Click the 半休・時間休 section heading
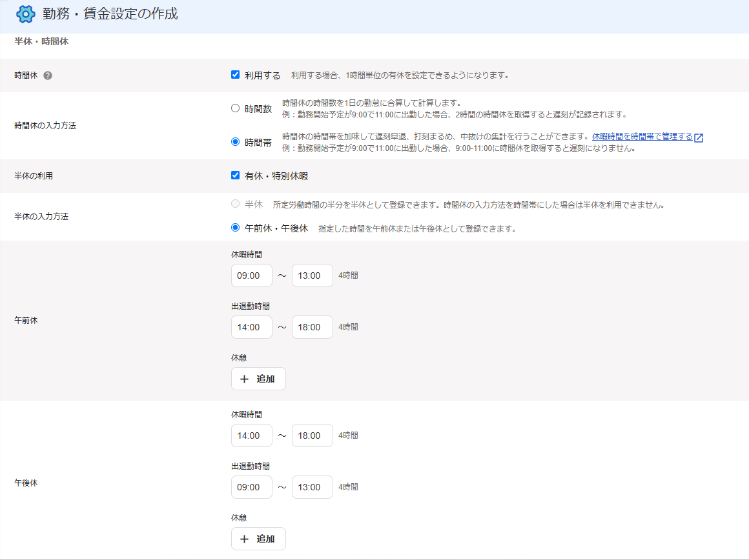Image resolution: width=749 pixels, height=560 pixels. (41, 41)
